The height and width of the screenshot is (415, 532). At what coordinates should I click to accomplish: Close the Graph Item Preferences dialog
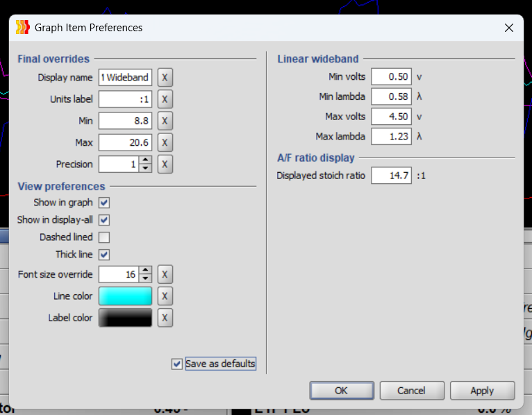tap(508, 28)
